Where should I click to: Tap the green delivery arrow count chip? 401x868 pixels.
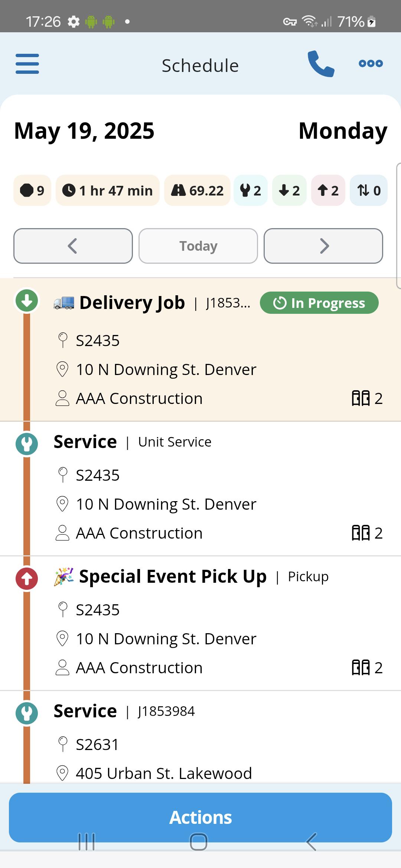(289, 190)
